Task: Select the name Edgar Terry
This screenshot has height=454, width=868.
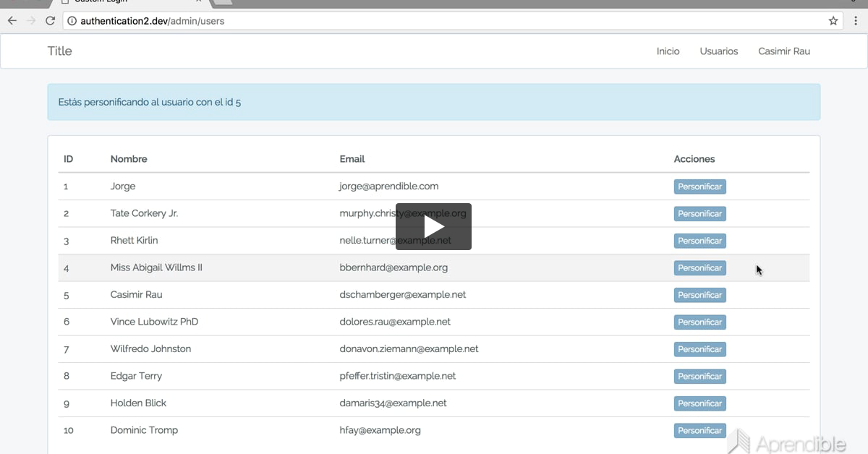Action: coord(136,376)
